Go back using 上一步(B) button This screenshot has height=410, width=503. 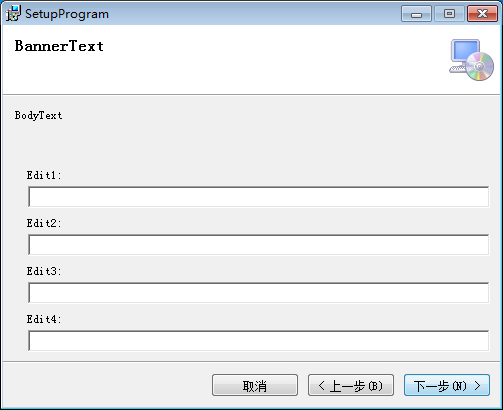[x=351, y=385]
